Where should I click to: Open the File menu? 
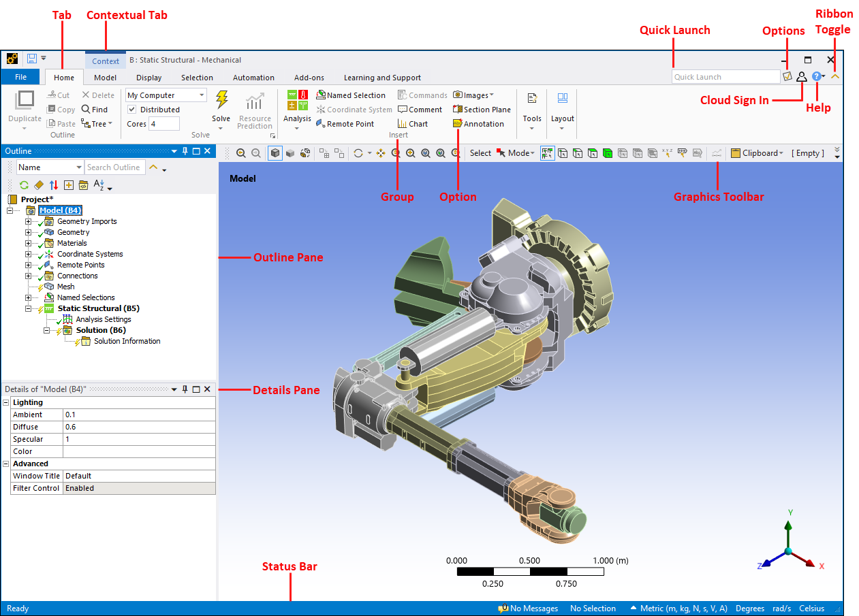point(20,78)
